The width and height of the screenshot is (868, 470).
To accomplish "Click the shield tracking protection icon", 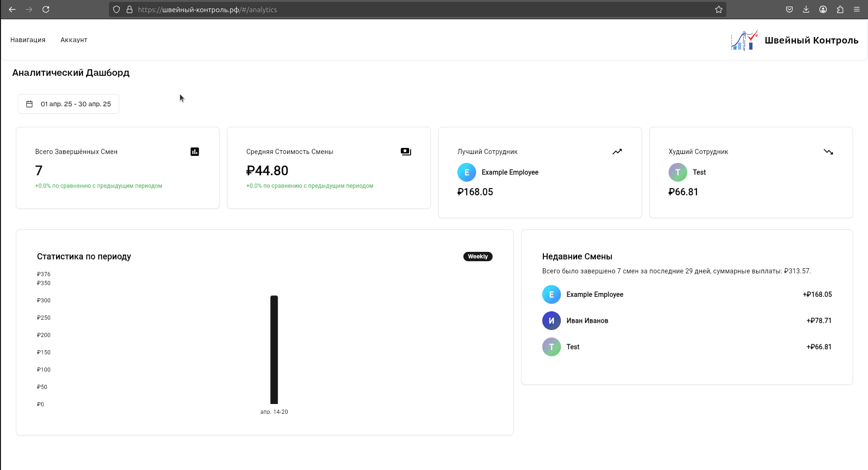I will click(116, 9).
